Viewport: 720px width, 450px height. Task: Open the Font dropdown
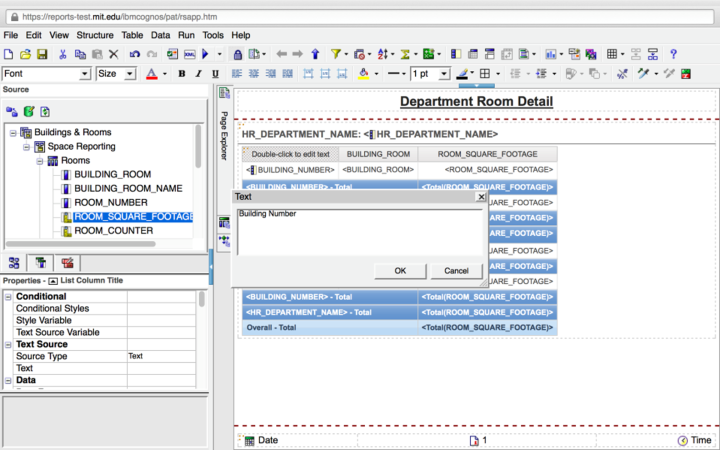pos(85,74)
